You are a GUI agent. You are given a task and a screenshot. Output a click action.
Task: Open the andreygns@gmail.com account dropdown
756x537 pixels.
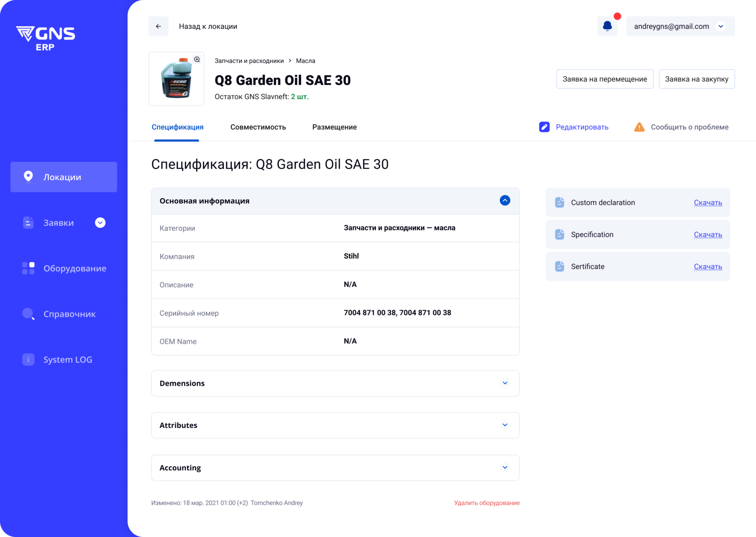(x=680, y=26)
